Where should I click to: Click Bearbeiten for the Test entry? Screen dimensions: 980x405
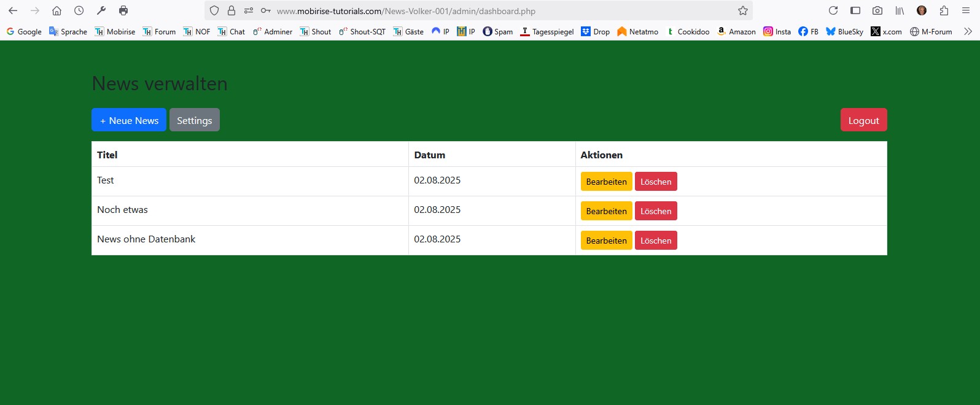pyautogui.click(x=606, y=182)
